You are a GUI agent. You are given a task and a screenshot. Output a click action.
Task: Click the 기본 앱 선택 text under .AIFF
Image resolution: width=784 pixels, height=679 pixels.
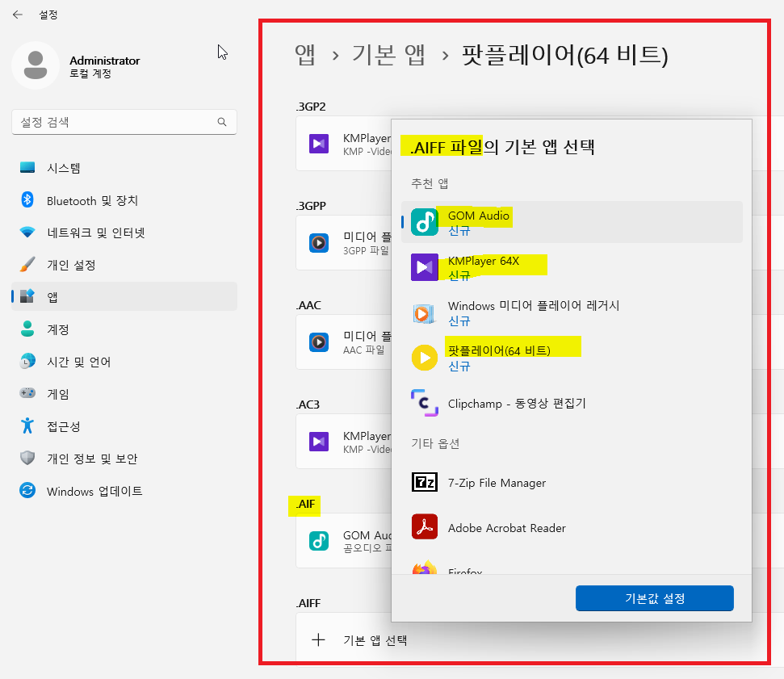pyautogui.click(x=375, y=640)
